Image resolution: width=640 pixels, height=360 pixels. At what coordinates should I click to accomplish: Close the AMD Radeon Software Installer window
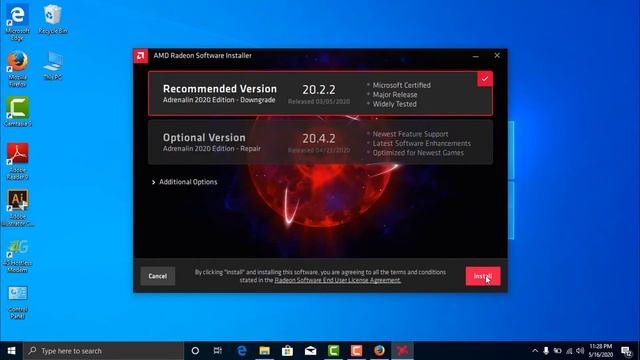pos(497,56)
